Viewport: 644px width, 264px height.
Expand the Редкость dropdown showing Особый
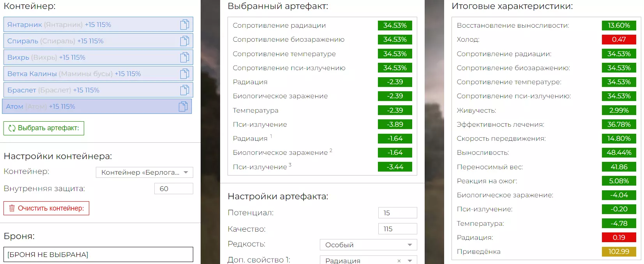(x=368, y=245)
